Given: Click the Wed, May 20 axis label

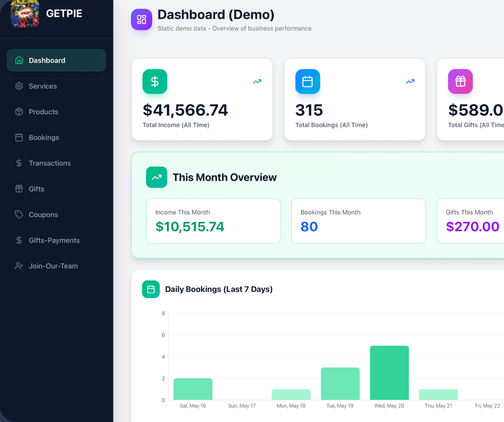Looking at the screenshot, I should click(389, 406).
